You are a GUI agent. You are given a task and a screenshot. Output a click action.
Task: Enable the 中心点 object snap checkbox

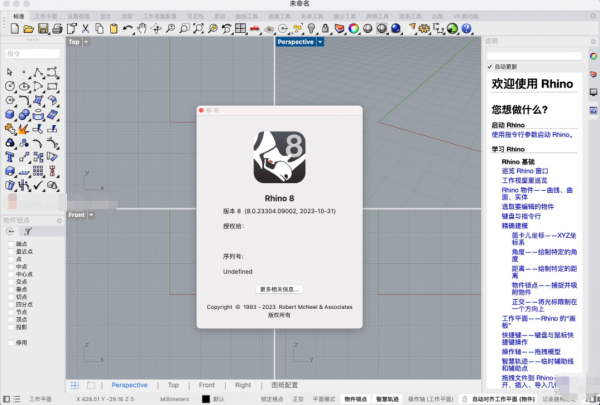(11, 274)
